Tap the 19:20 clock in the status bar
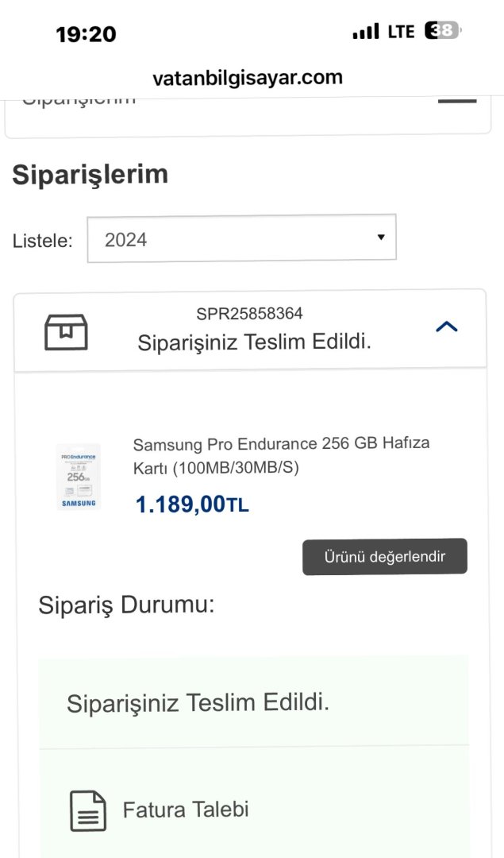The height and width of the screenshot is (858, 504). (x=86, y=33)
